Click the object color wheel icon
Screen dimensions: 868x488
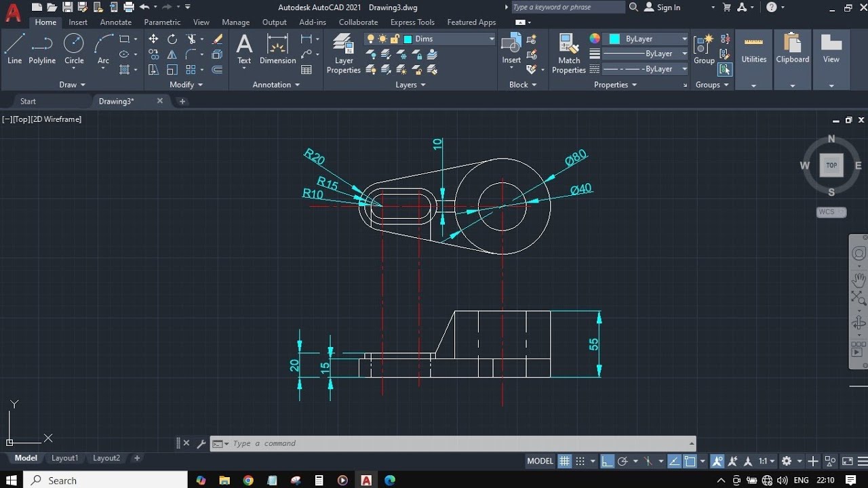click(x=595, y=39)
